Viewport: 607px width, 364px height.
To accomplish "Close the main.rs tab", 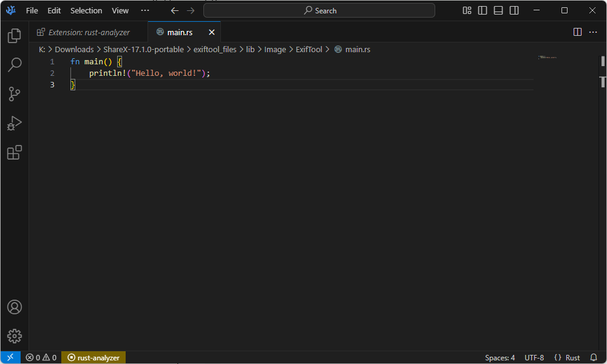I will (x=212, y=33).
